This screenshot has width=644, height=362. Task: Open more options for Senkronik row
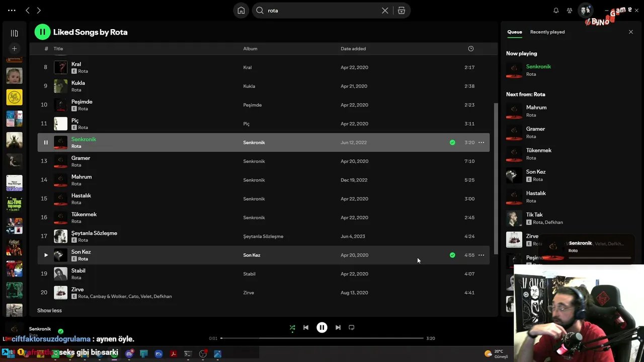(481, 143)
